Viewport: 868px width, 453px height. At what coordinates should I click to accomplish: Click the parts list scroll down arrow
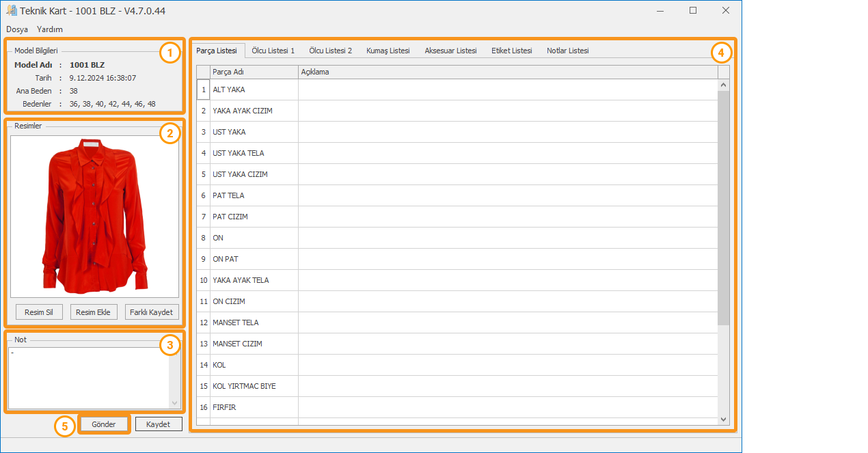(x=723, y=419)
